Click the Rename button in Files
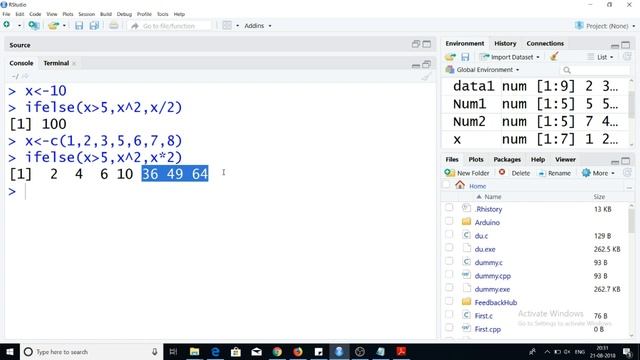640x360 pixels. 554,173
